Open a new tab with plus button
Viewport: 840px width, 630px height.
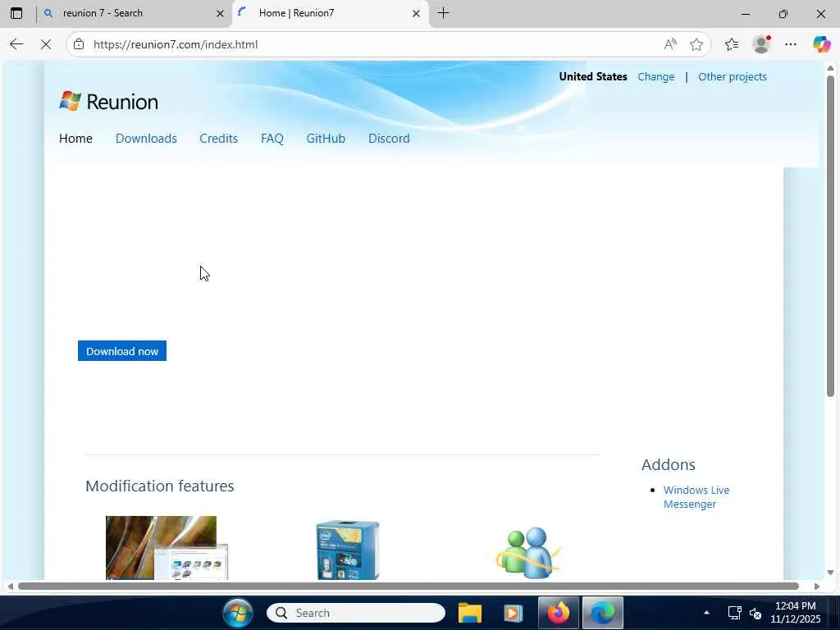point(443,13)
